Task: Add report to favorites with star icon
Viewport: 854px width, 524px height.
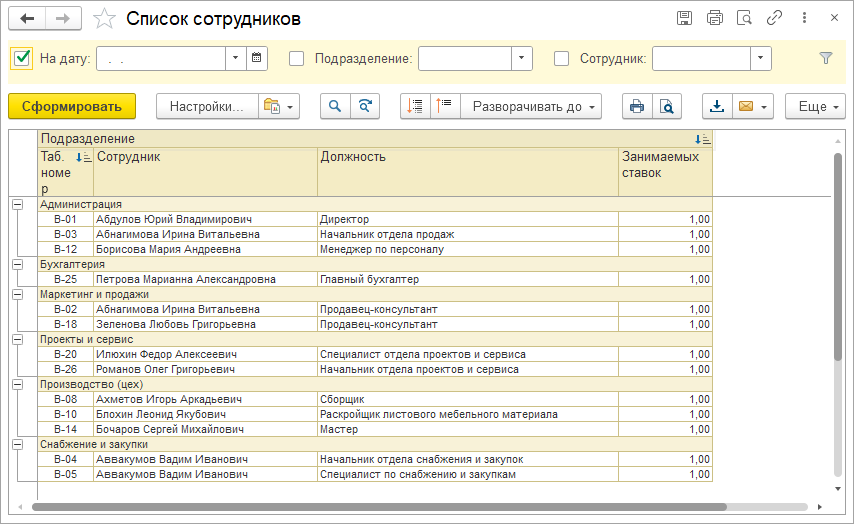Action: pyautogui.click(x=104, y=19)
